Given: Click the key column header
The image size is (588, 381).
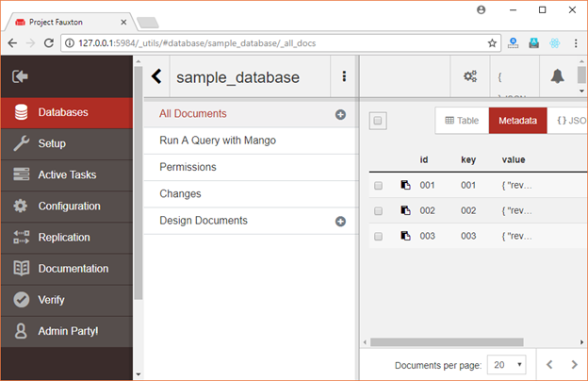Looking at the screenshot, I should [468, 159].
